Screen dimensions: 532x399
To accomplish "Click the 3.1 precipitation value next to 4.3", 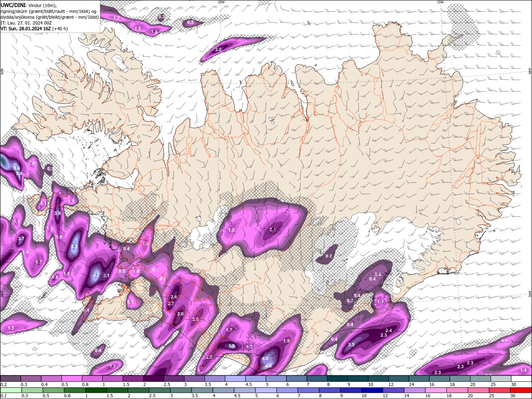I will [x=106, y=276].
